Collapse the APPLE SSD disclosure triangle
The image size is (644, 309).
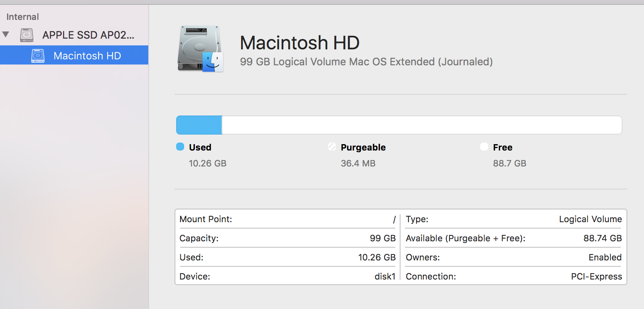(x=6, y=34)
